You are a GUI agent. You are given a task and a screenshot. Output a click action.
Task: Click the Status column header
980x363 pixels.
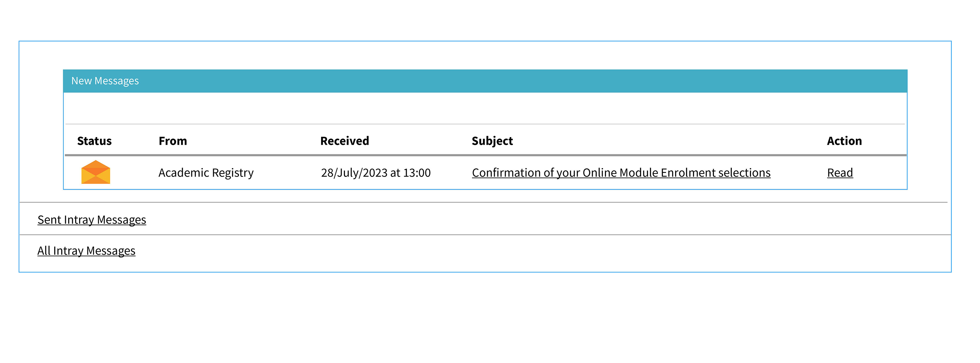click(x=94, y=141)
